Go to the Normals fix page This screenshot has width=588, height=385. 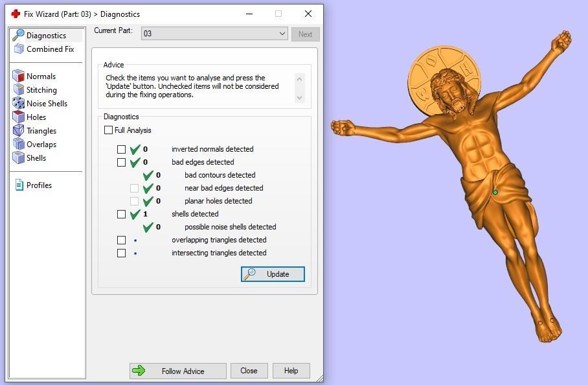pyautogui.click(x=41, y=76)
